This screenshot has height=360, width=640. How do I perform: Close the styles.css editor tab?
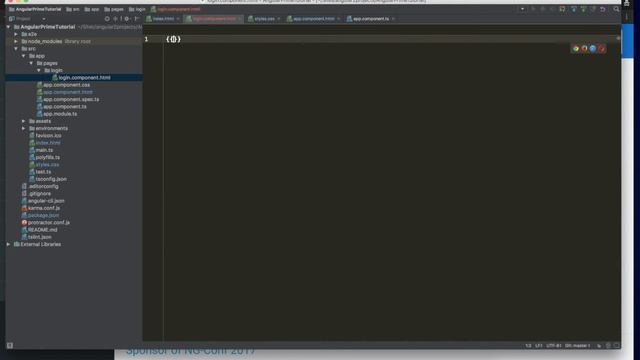279,19
